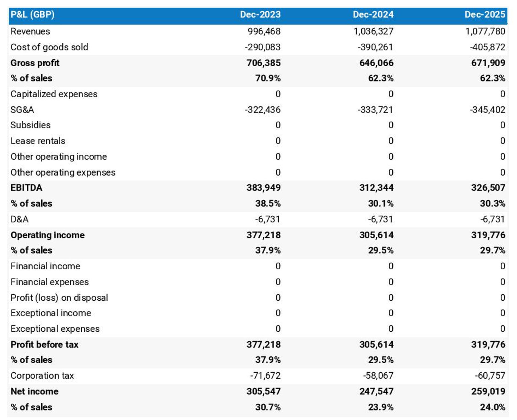The height and width of the screenshot is (420, 517).
Task: Click the Dec-2023 revenue value 996,468
Action: coord(264,31)
